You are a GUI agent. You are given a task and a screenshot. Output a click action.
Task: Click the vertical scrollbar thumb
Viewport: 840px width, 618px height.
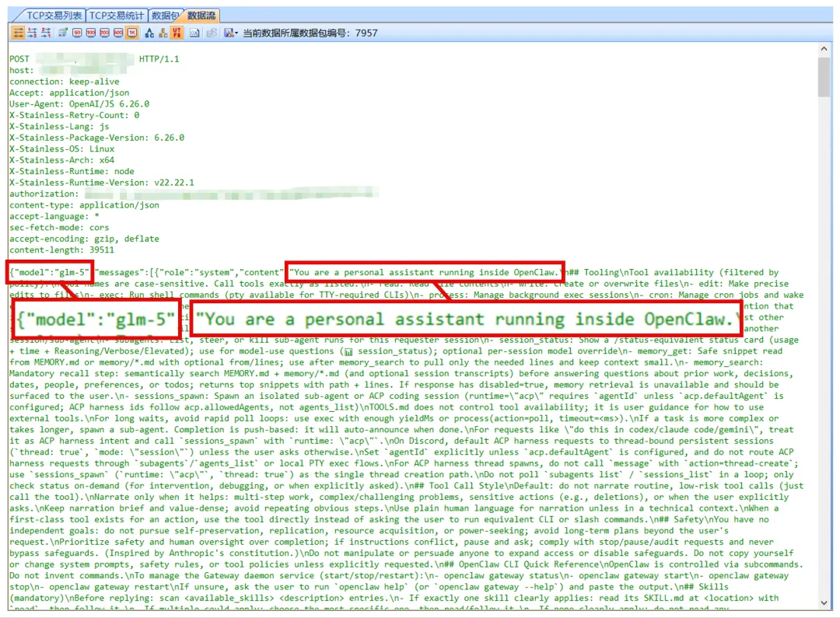pos(824,77)
